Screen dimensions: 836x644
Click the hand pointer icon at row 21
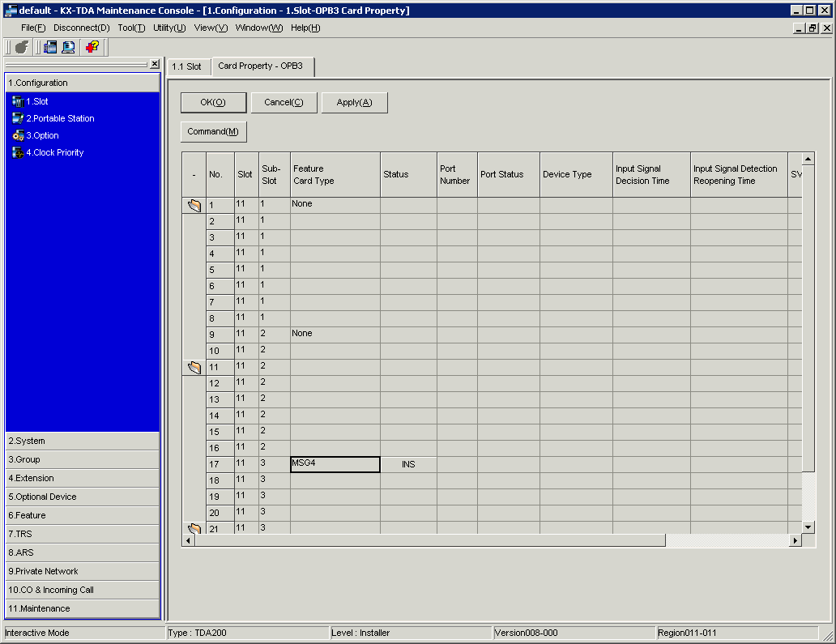[194, 528]
